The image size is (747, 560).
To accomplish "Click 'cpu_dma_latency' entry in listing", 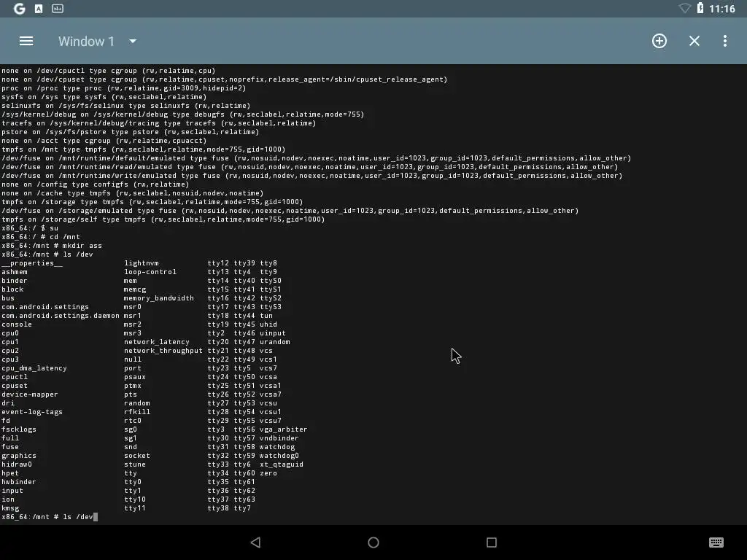I will point(34,368).
